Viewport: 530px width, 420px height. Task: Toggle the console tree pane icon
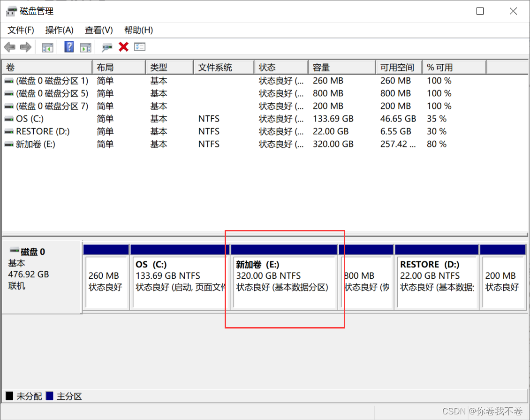click(47, 47)
